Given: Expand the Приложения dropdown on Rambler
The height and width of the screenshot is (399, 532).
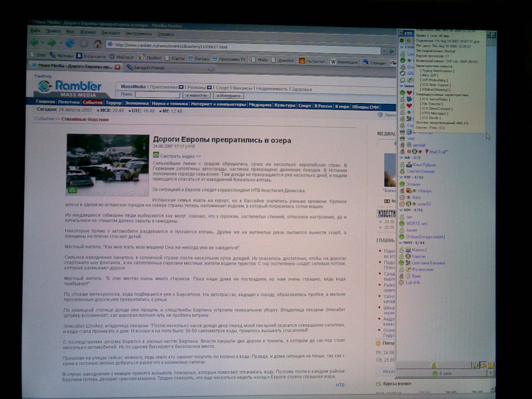Looking at the screenshot, I should (181, 87).
